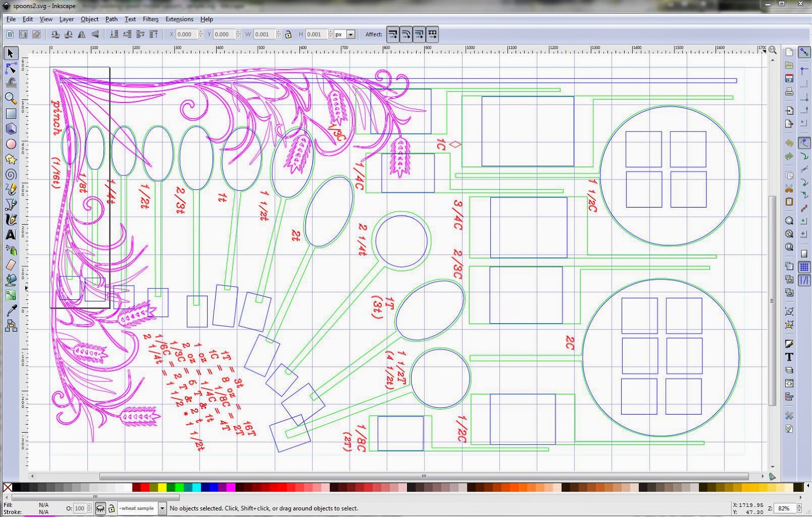
Task: Open the Filters menu
Action: 150,19
